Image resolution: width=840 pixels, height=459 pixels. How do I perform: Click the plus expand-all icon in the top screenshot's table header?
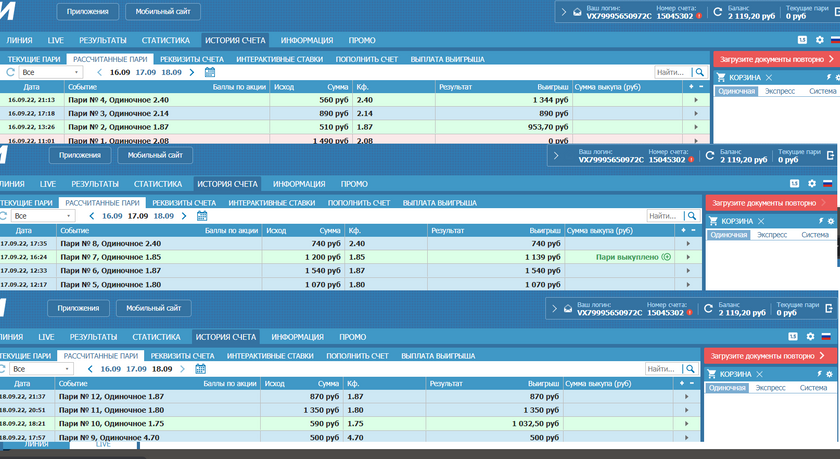click(691, 86)
